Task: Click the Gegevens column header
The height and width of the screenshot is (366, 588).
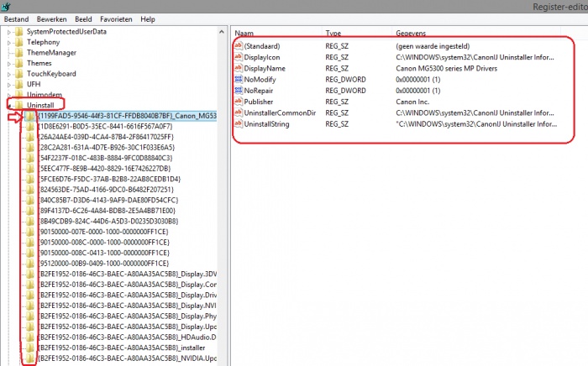Action: [411, 33]
